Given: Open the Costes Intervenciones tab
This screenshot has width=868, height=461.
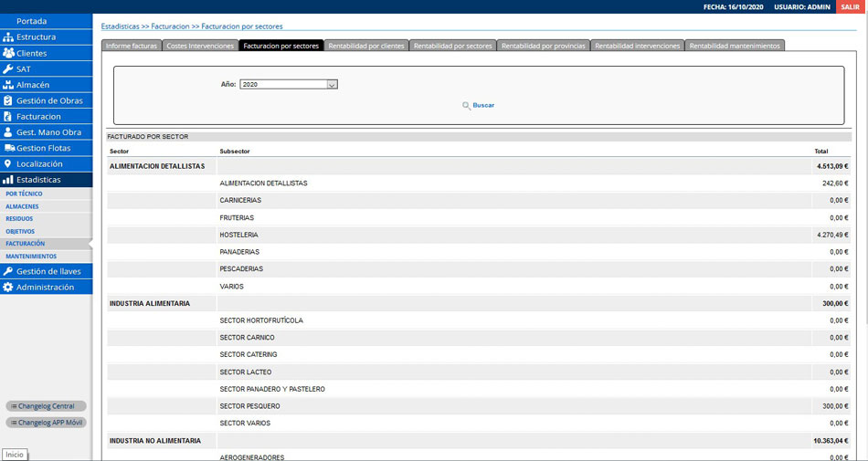Looking at the screenshot, I should [x=200, y=46].
